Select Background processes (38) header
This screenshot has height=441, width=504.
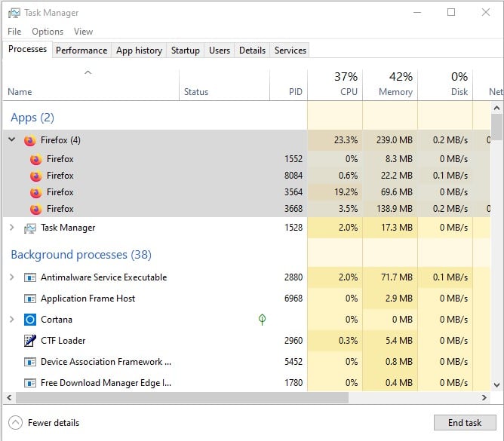coord(81,255)
